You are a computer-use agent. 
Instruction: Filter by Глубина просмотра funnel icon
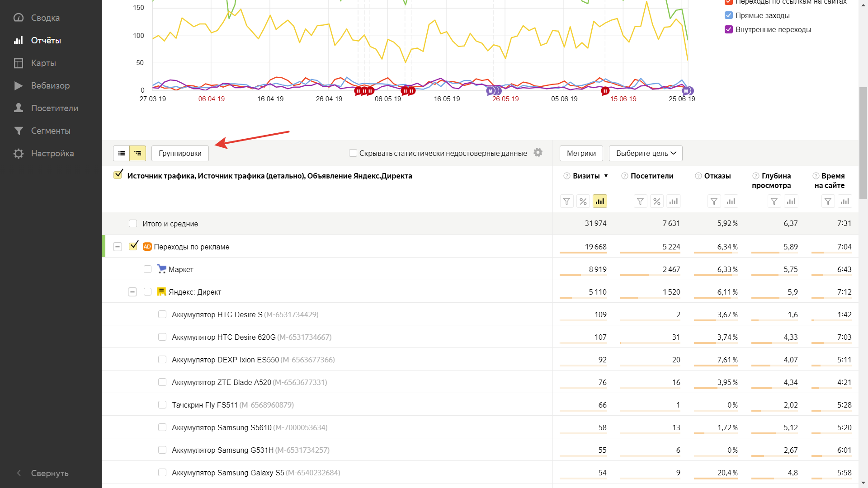point(774,202)
